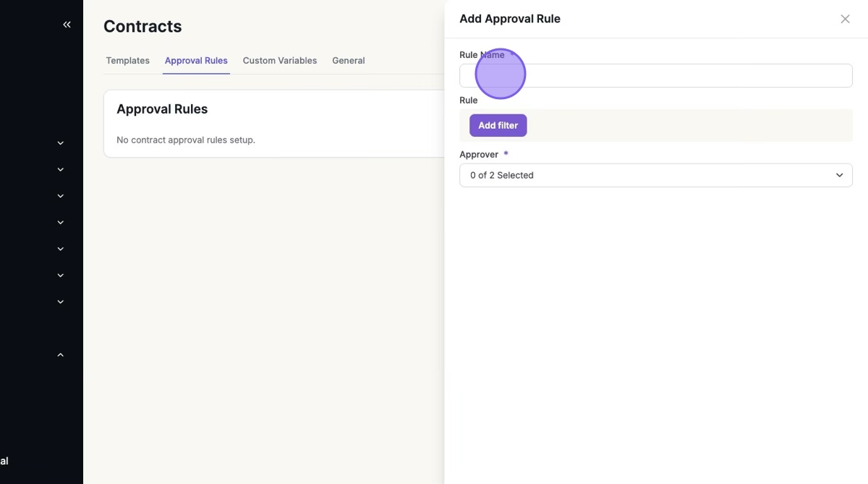This screenshot has width=868, height=484.
Task: Focus the Rule Name input field
Action: [655, 76]
